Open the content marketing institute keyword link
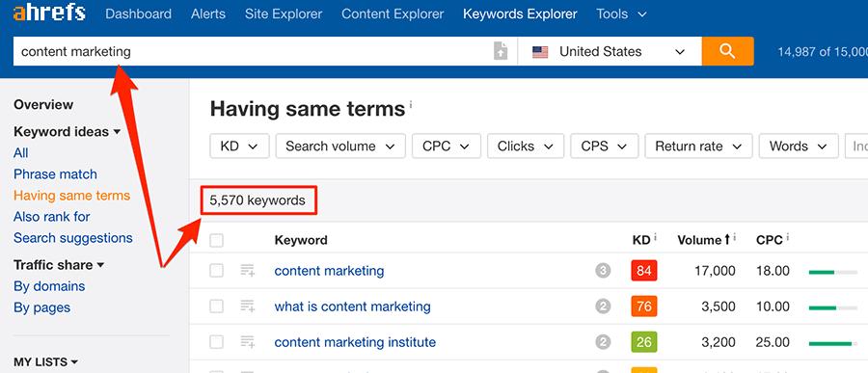 pos(355,342)
